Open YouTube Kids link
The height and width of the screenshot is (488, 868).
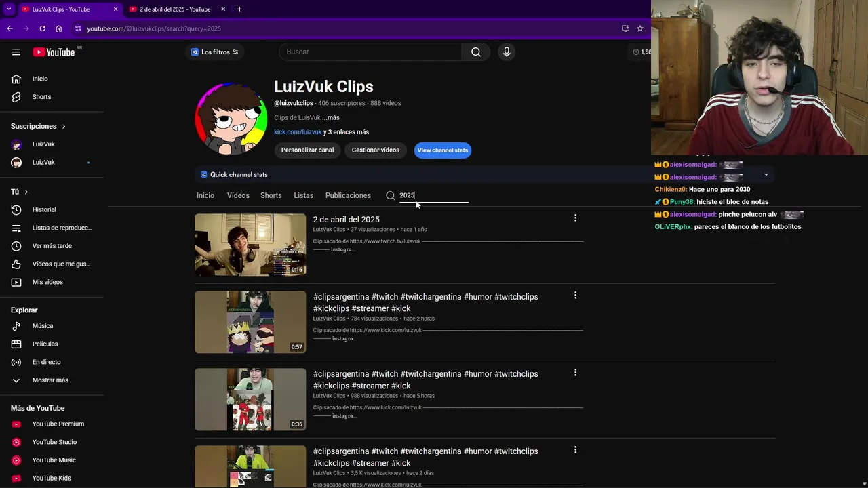point(52,478)
